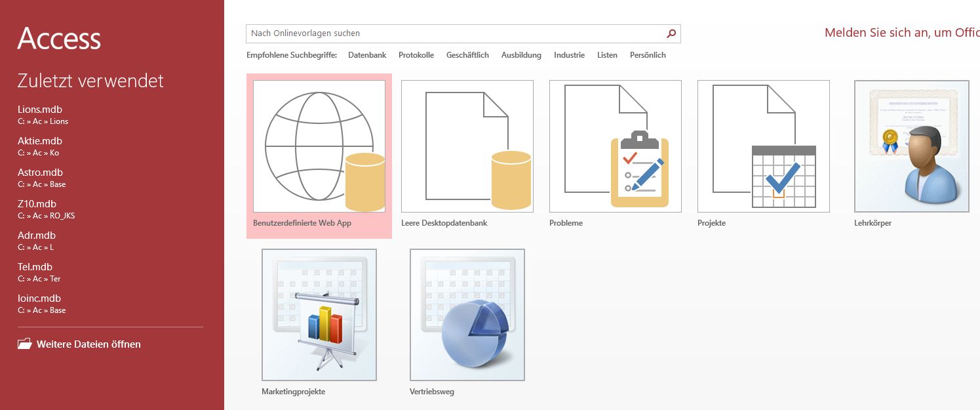Viewport: 980px width, 410px height.
Task: Search suggested term Ausbildung
Action: pyautogui.click(x=521, y=55)
